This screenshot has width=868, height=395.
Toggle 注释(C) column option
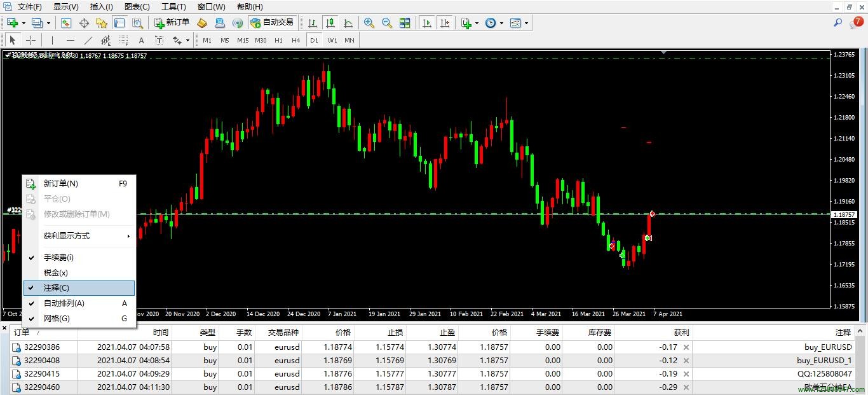[79, 288]
